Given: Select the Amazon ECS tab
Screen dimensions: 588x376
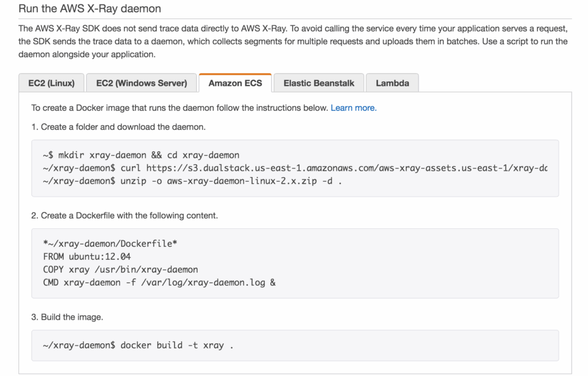Looking at the screenshot, I should (x=235, y=83).
